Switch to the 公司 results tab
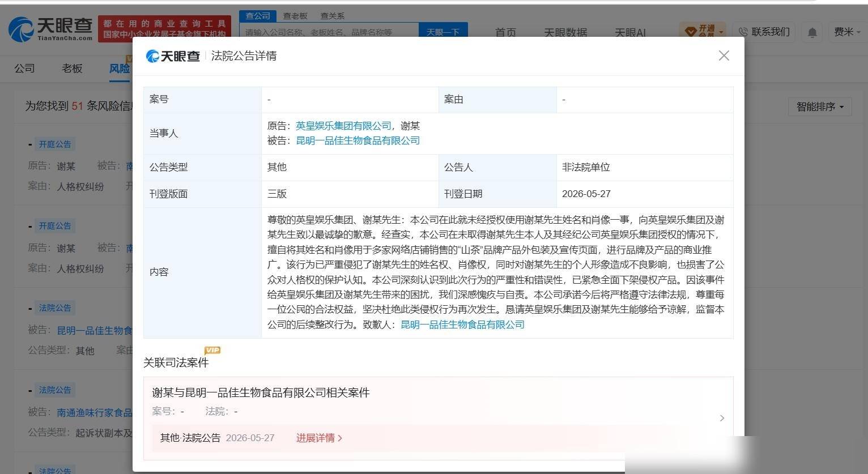 click(x=24, y=68)
